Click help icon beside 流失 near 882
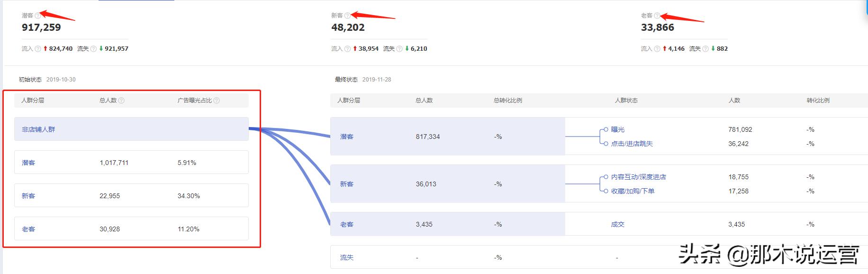 705,49
